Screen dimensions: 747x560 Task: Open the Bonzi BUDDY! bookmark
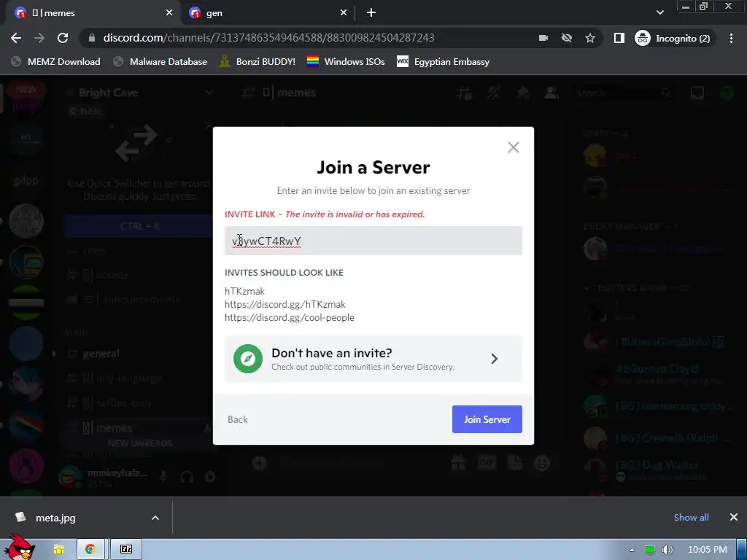pyautogui.click(x=258, y=61)
